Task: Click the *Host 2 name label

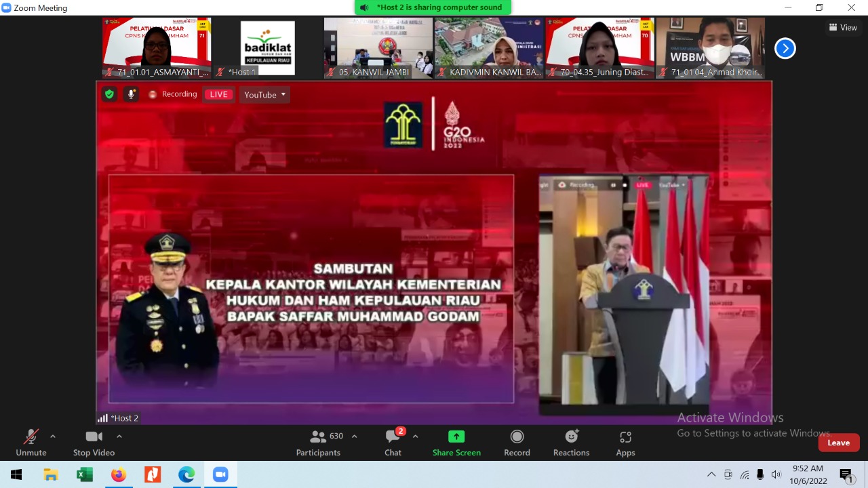Action: tap(124, 418)
